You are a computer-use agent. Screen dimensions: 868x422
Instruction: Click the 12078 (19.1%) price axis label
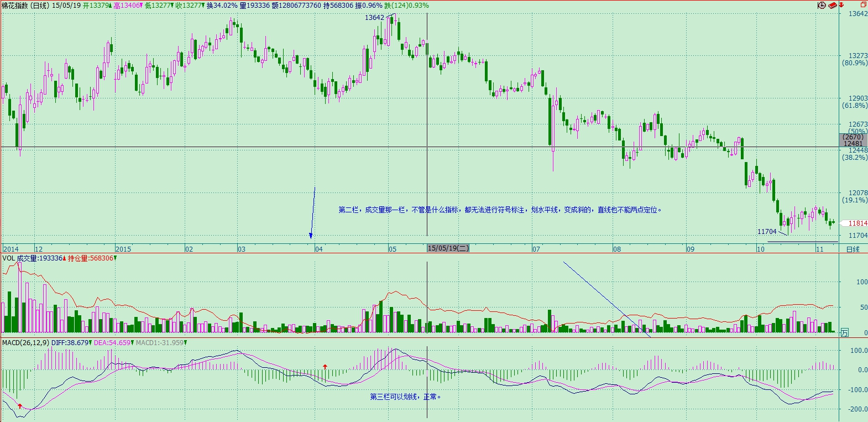[x=855, y=196]
